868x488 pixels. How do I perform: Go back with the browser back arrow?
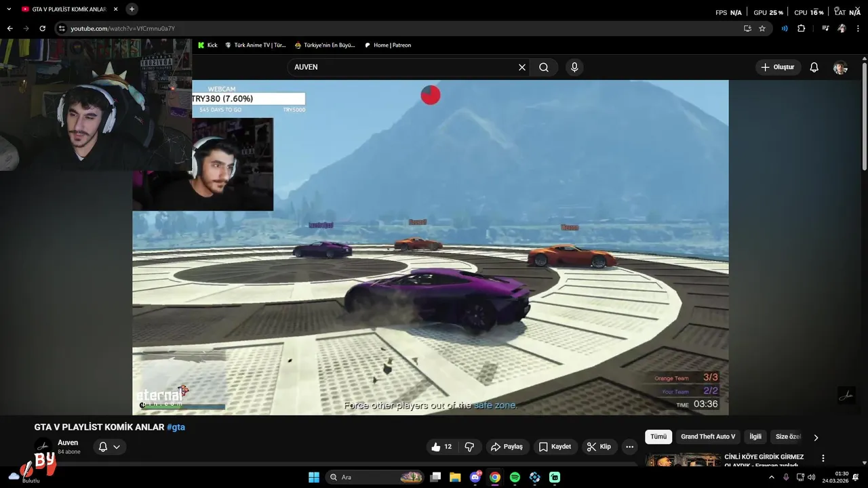pos(9,28)
